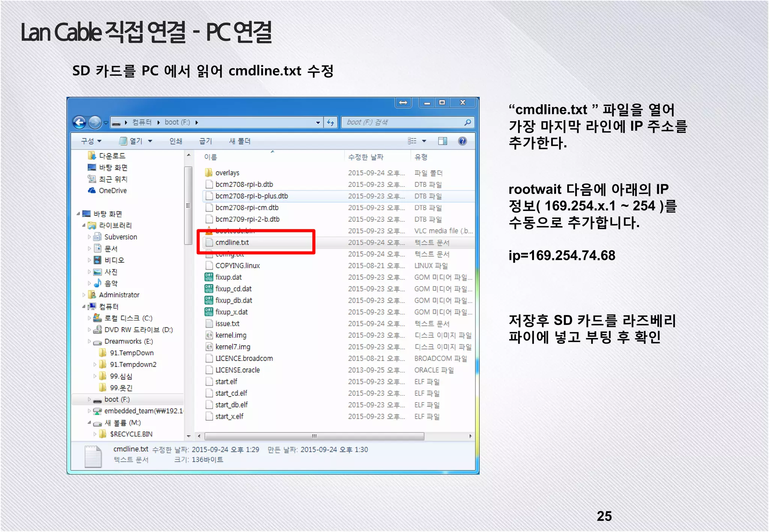Click the Back navigation arrow
The height and width of the screenshot is (532, 769).
[x=79, y=122]
